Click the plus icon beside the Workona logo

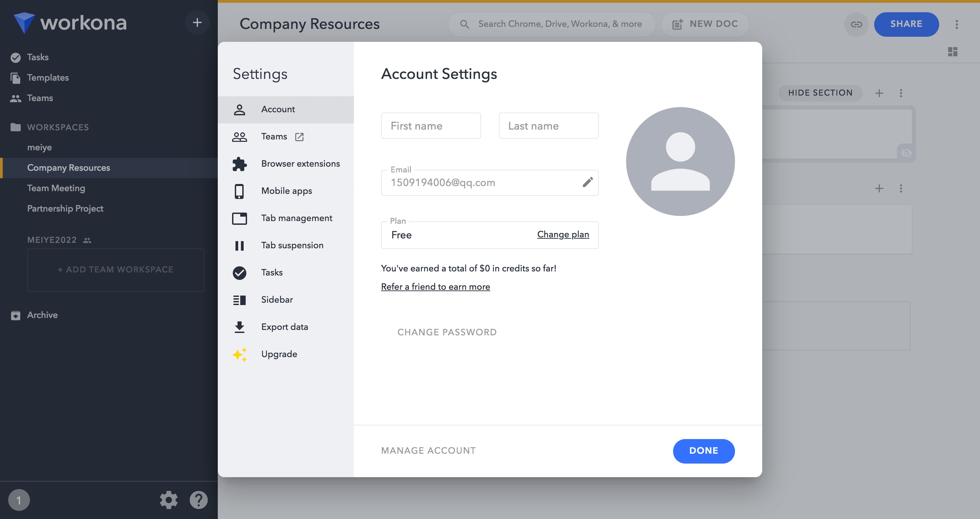(197, 22)
